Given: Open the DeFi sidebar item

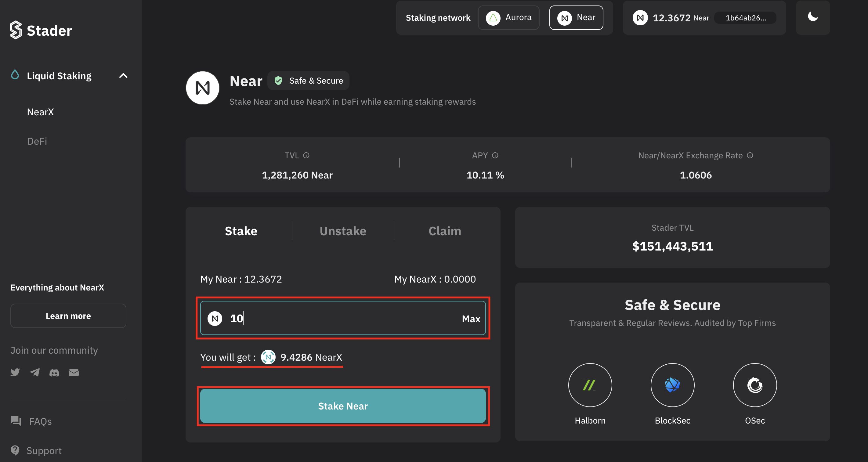Looking at the screenshot, I should coord(37,141).
